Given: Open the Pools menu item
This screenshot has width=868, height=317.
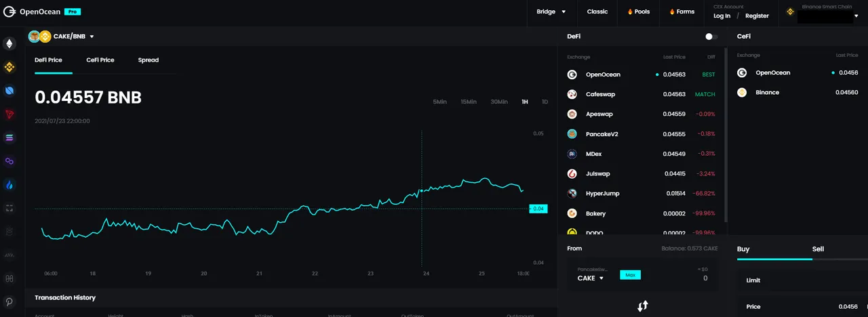Looking at the screenshot, I should point(638,12).
